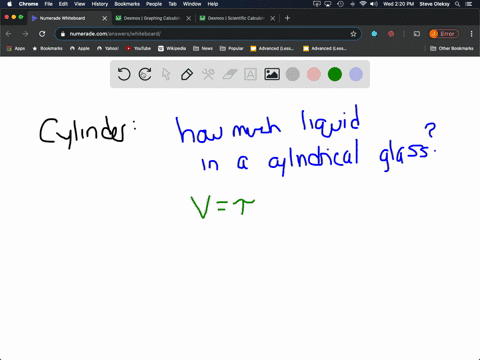Open the File menu
Screen dimensions: 480x360
coord(49,4)
